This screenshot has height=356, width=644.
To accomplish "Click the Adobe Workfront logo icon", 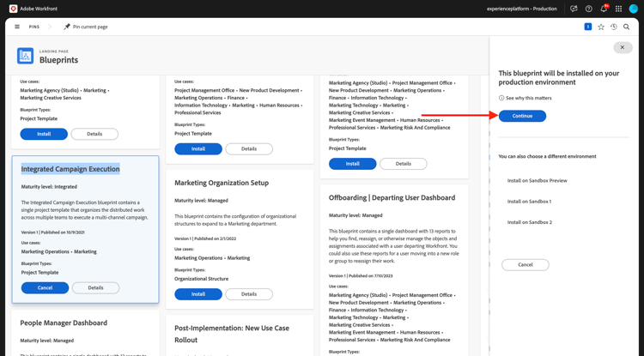I will pyautogui.click(x=13, y=9).
